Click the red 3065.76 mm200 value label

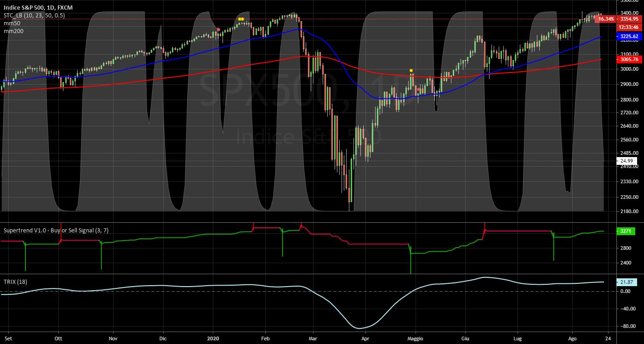click(x=628, y=59)
